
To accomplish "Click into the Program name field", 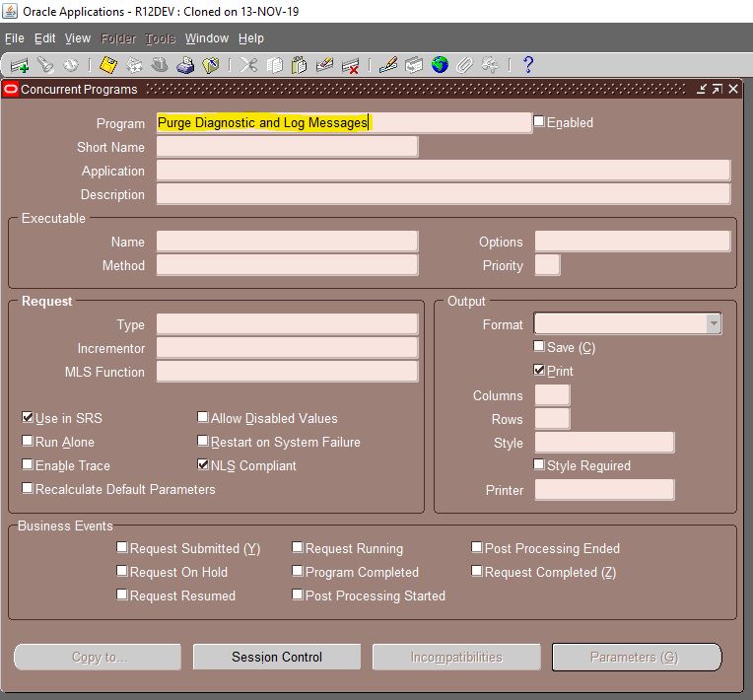I will 344,123.
